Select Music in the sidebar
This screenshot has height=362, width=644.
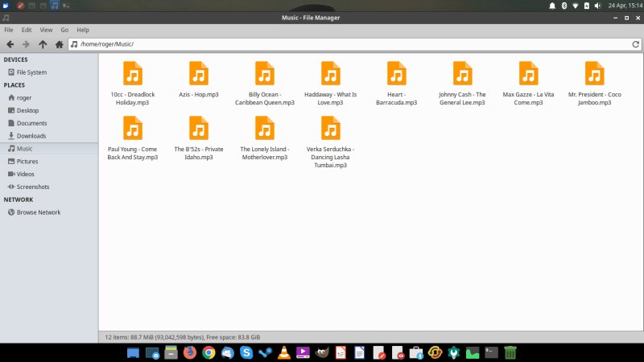coord(49,149)
